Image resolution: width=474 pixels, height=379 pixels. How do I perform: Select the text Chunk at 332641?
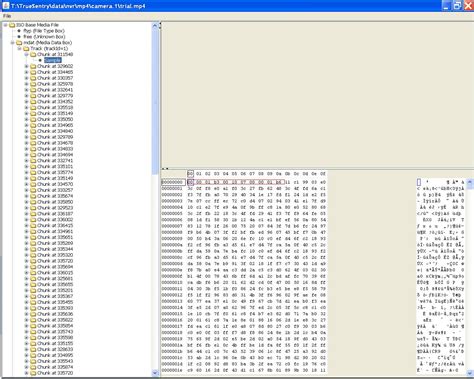55,90
